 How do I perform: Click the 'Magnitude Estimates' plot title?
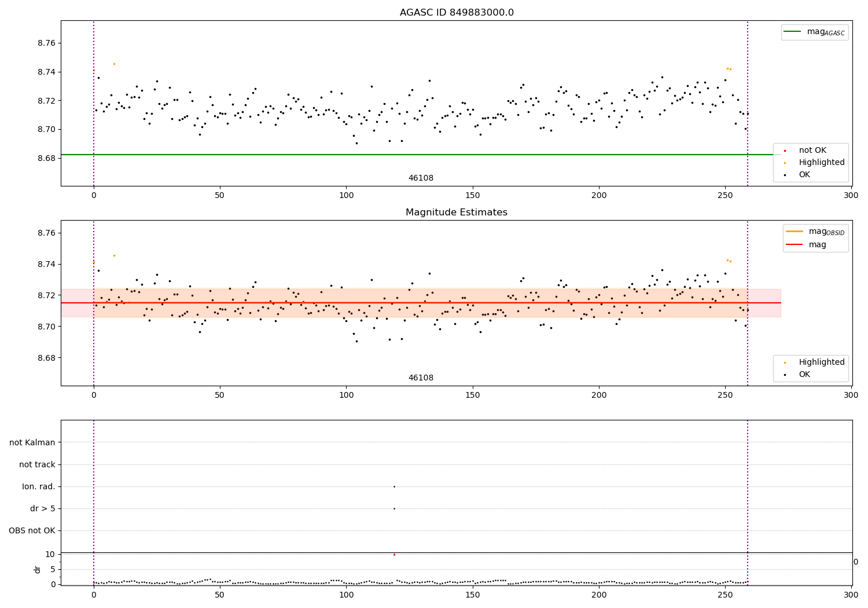click(457, 213)
